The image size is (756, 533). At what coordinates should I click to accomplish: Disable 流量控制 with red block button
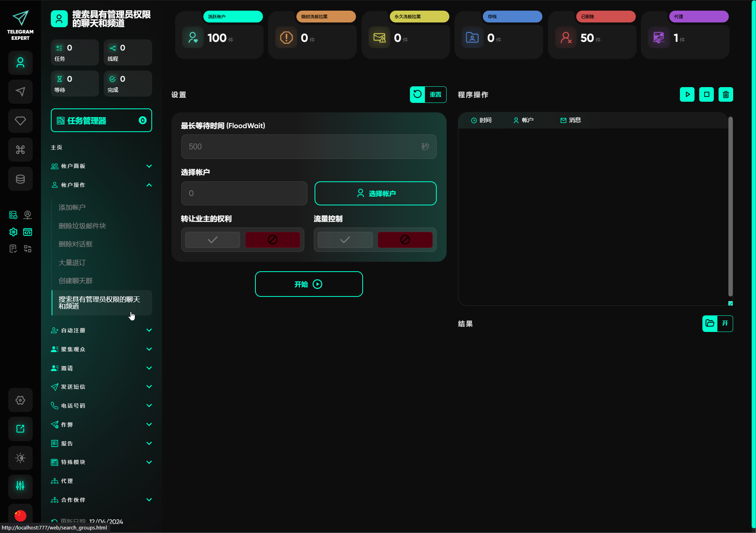(x=405, y=240)
